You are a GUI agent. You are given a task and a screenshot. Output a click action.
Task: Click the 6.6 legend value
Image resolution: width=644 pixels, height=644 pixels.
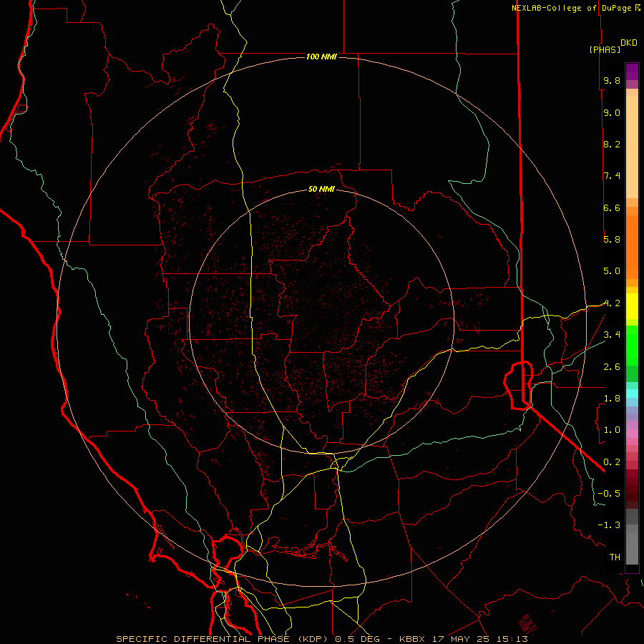612,208
